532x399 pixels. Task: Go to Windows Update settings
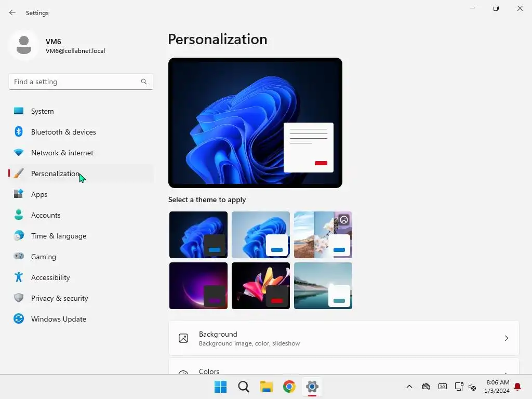point(81,319)
